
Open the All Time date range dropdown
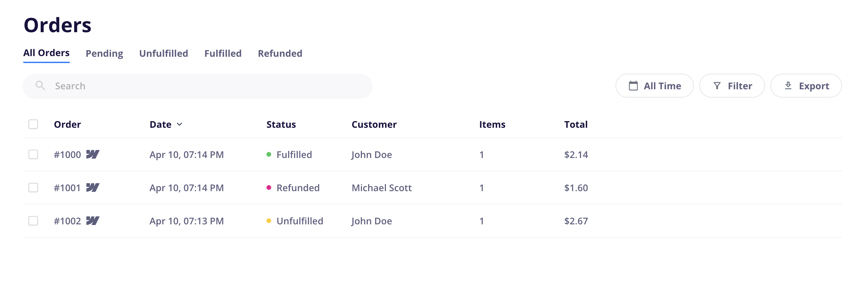[654, 86]
